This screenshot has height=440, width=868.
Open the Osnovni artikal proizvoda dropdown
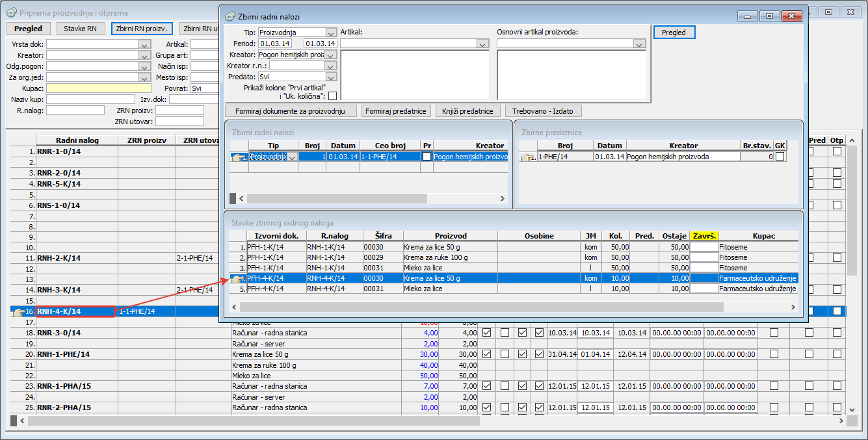coord(639,44)
